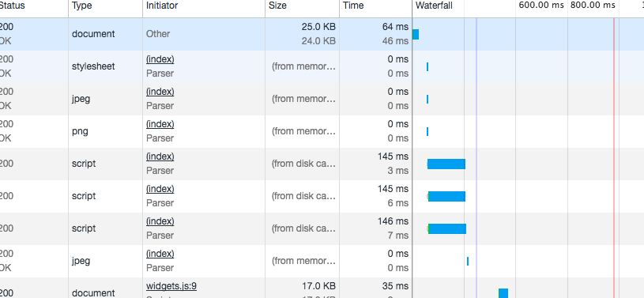
Task: Select the '24.0 KB' size value
Action: click(318, 41)
